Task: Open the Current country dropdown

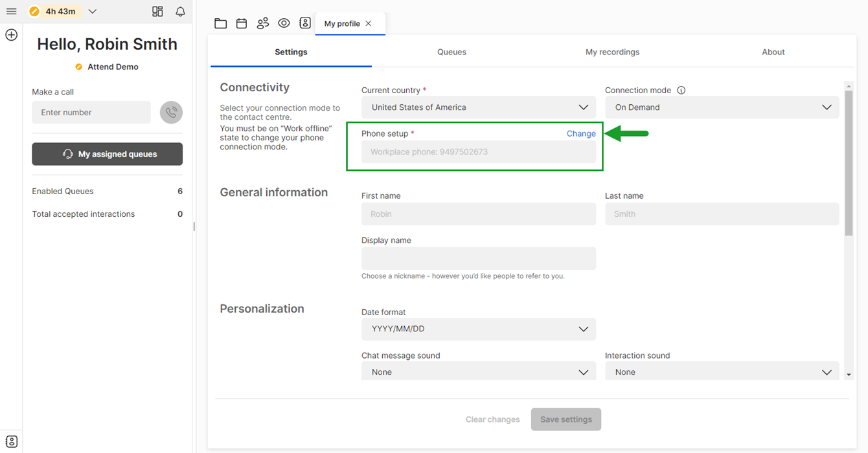Action: click(479, 107)
